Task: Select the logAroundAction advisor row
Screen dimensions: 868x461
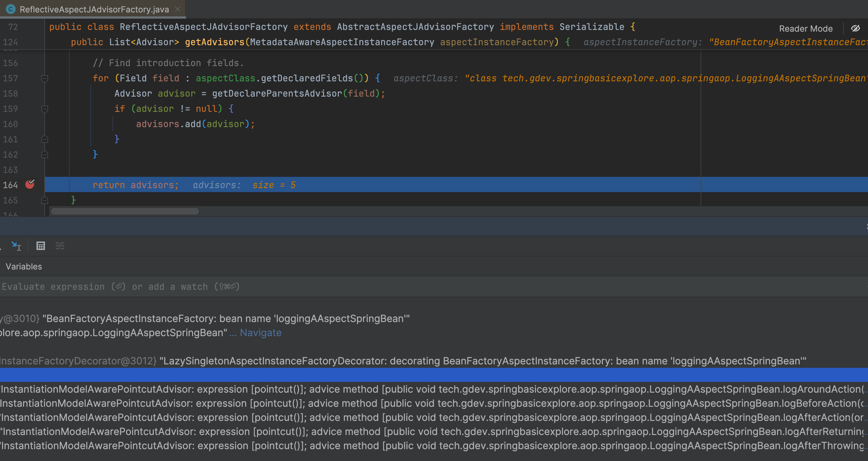Action: click(x=434, y=389)
